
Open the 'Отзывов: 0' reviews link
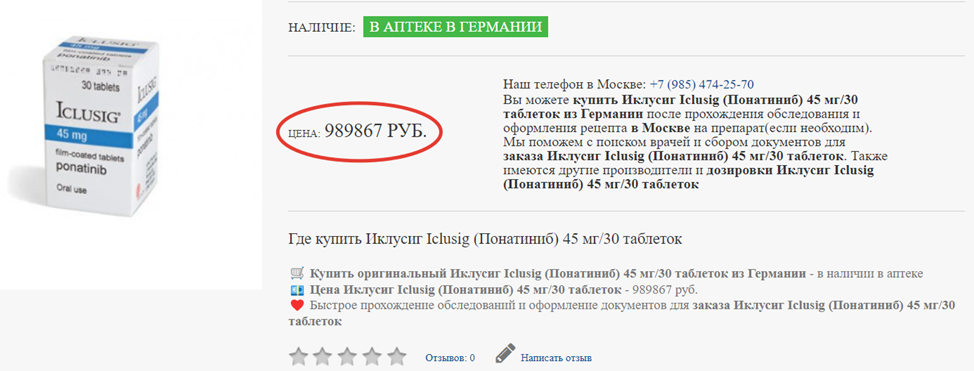pyautogui.click(x=450, y=358)
